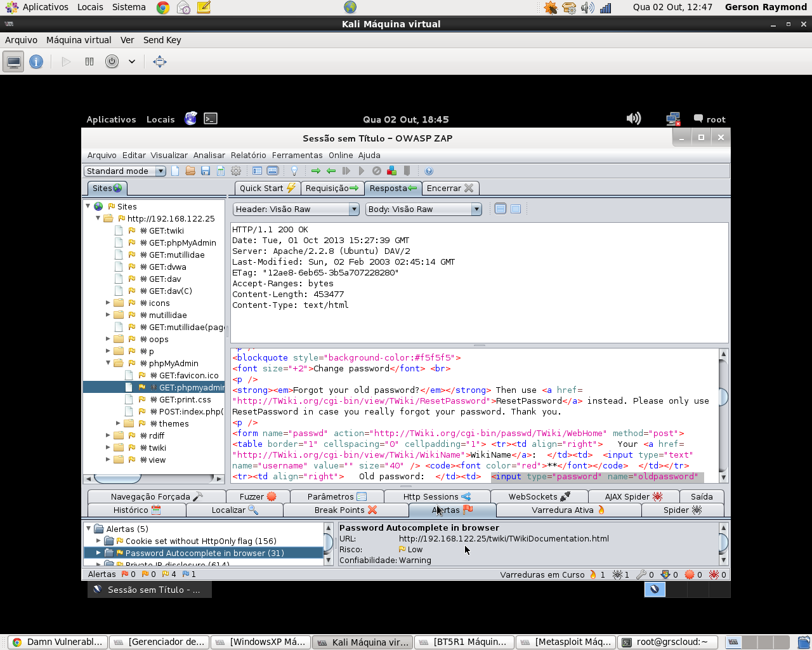Click the Step forward icon in toolbar

pyautogui.click(x=346, y=171)
